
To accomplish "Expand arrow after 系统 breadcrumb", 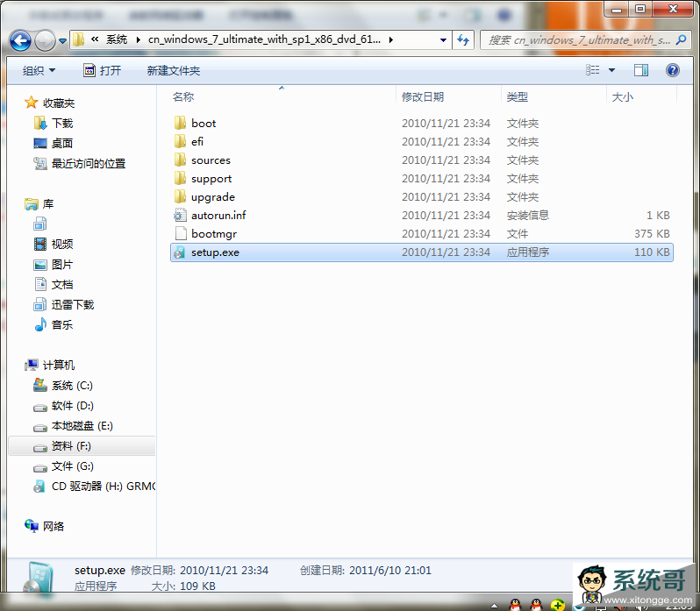I will coord(139,39).
